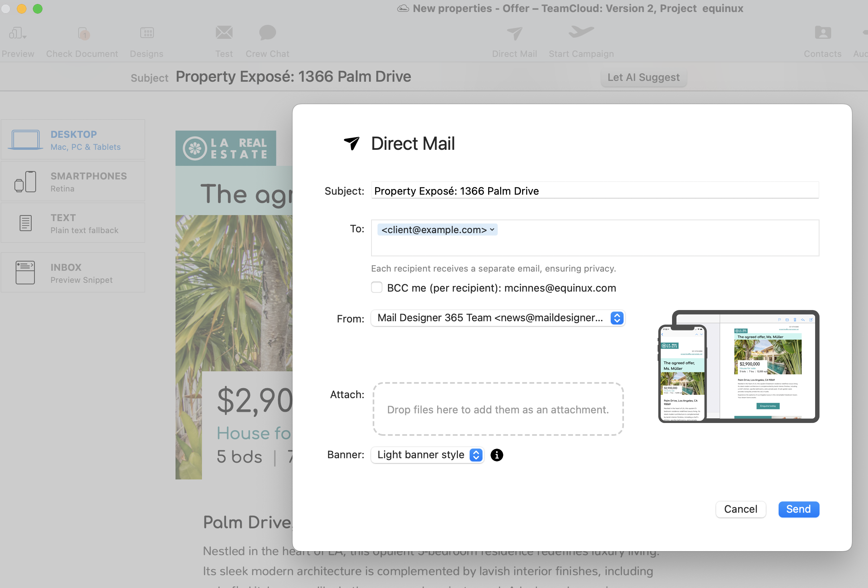The height and width of the screenshot is (588, 868).
Task: Open the Banner style dropdown
Action: pyautogui.click(x=427, y=455)
